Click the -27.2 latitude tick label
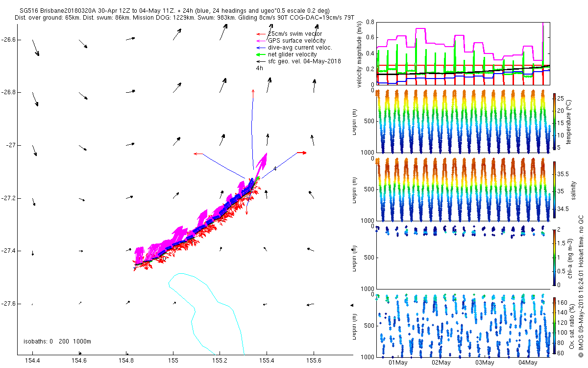 pyautogui.click(x=9, y=198)
